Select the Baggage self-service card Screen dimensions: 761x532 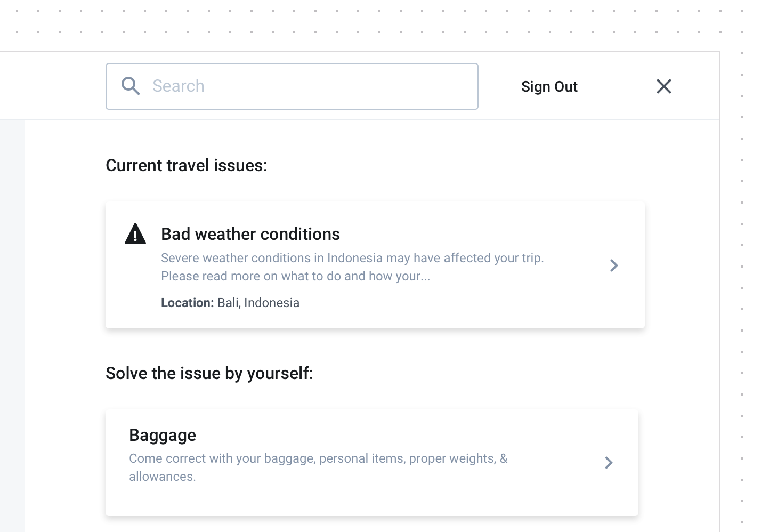(371, 463)
